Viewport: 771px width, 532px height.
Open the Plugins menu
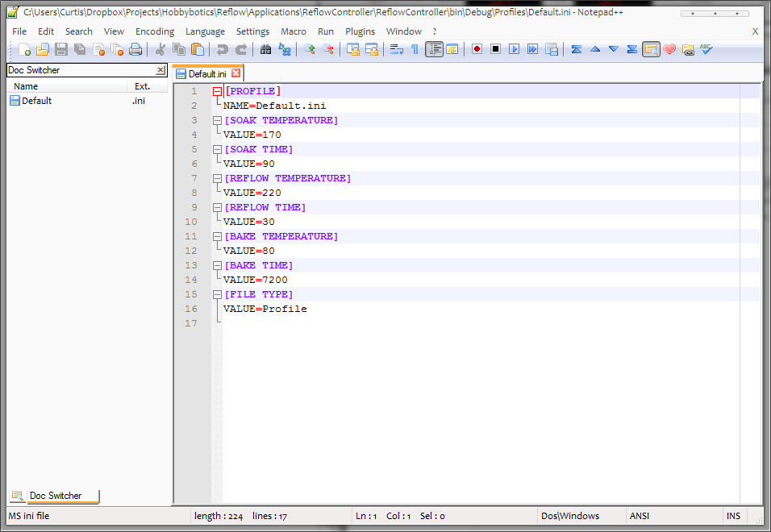coord(360,31)
